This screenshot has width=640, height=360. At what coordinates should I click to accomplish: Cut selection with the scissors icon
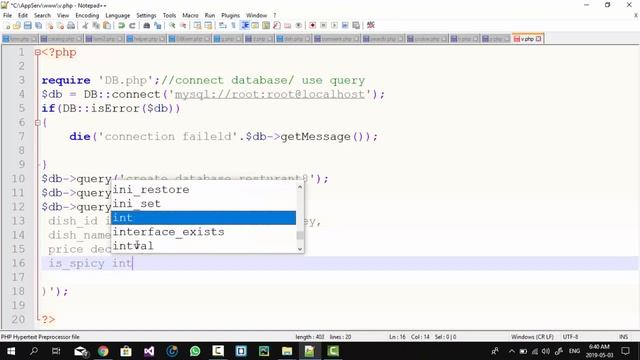point(85,25)
